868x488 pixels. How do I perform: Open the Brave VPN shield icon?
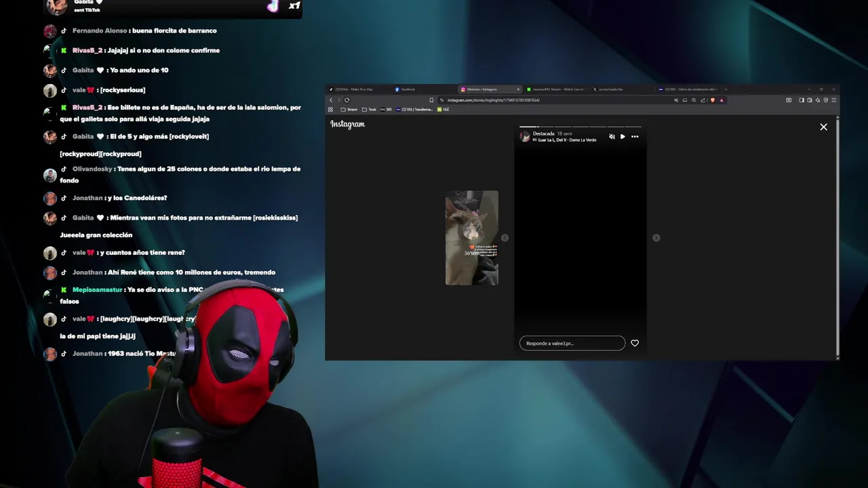(x=826, y=100)
